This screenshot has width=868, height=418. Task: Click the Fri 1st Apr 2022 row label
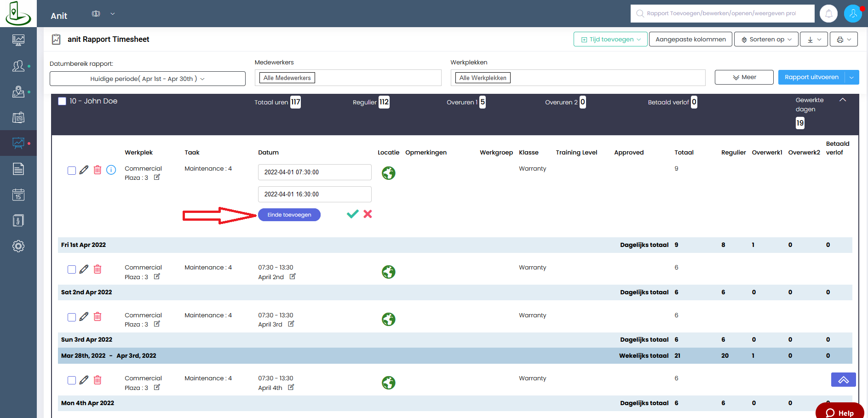pos(83,245)
